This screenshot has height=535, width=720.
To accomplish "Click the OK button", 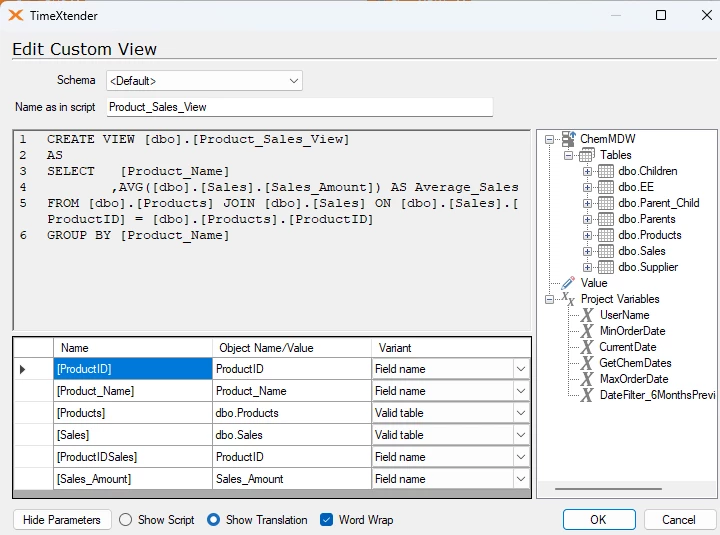I will coord(599,520).
